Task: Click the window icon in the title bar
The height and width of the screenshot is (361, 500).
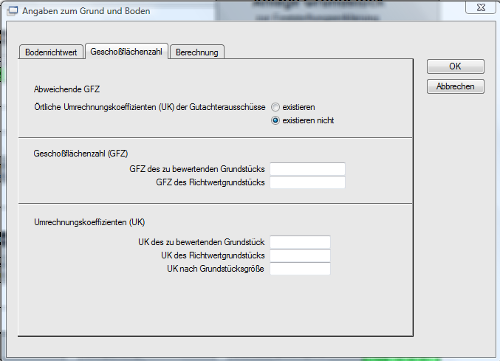Action: (13, 11)
